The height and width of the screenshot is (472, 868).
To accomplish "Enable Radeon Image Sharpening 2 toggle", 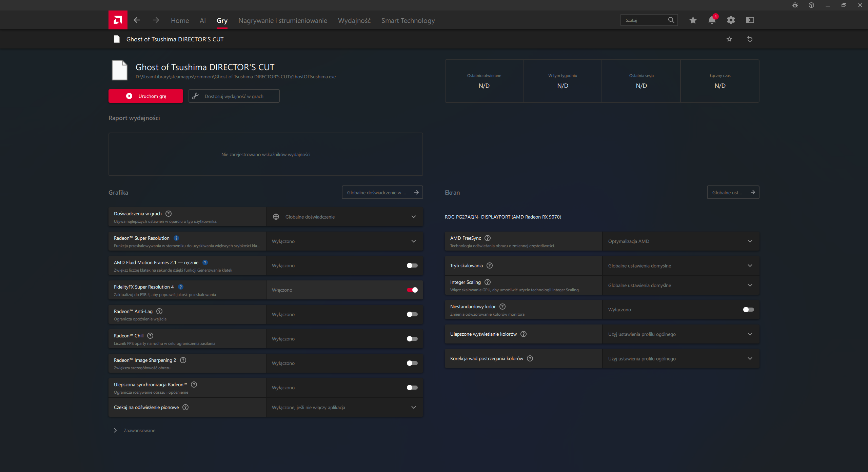I will [x=412, y=363].
